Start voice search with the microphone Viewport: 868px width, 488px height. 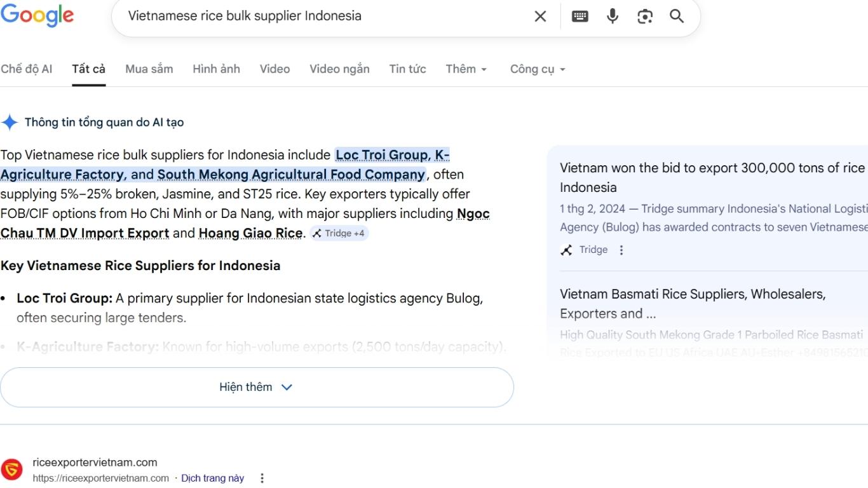click(613, 17)
